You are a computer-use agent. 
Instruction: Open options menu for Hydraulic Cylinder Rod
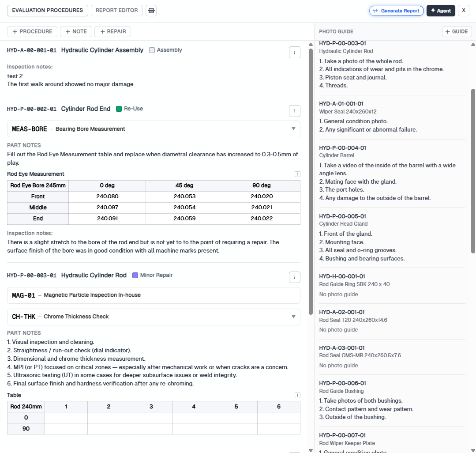294,277
